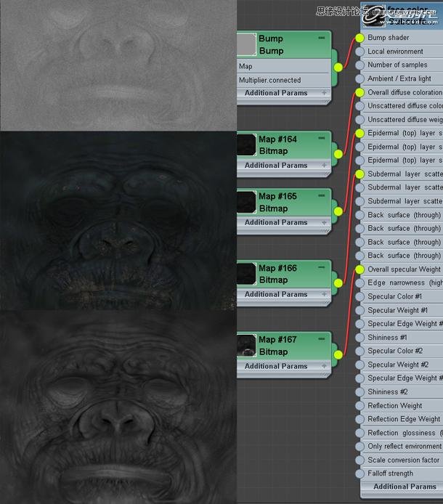This screenshot has width=443, height=504.
Task: Click the Scale conversion factor label
Action: (x=404, y=460)
